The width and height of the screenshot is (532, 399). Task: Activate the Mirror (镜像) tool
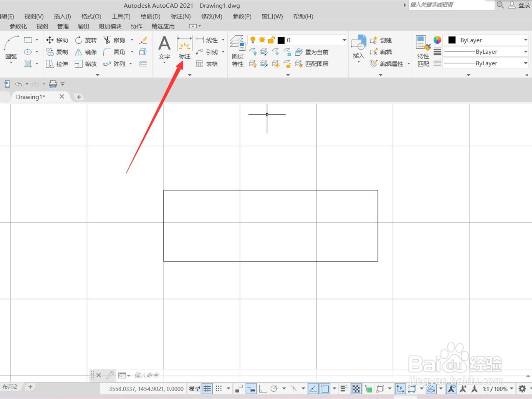86,52
